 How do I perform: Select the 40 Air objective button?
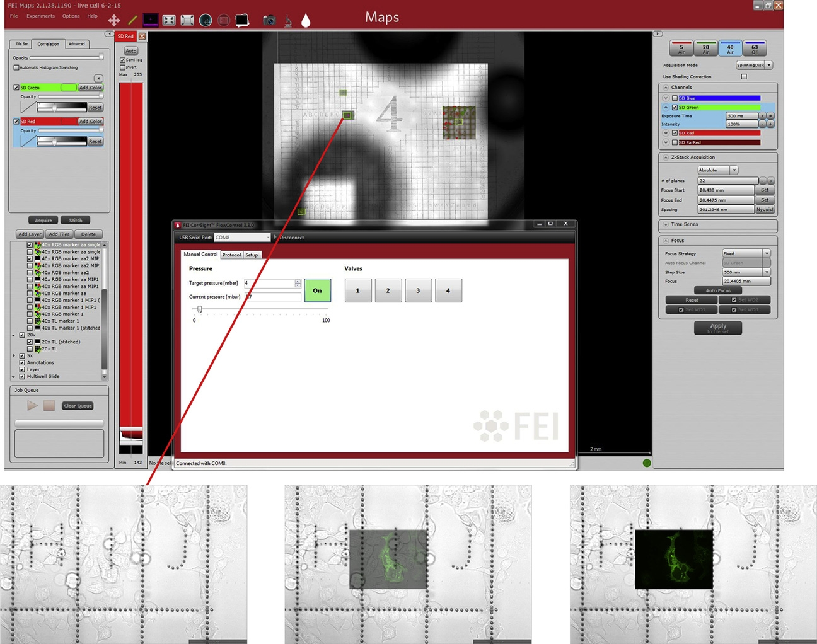[x=730, y=49]
